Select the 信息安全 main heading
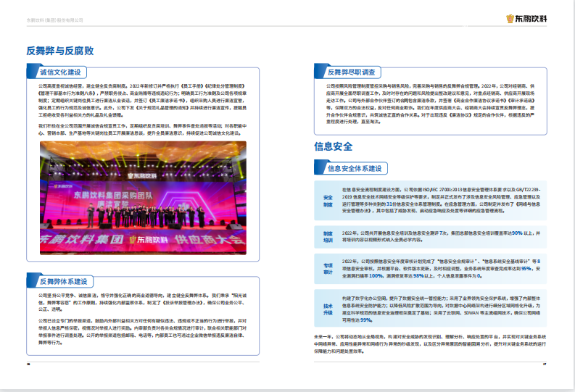 point(333,146)
